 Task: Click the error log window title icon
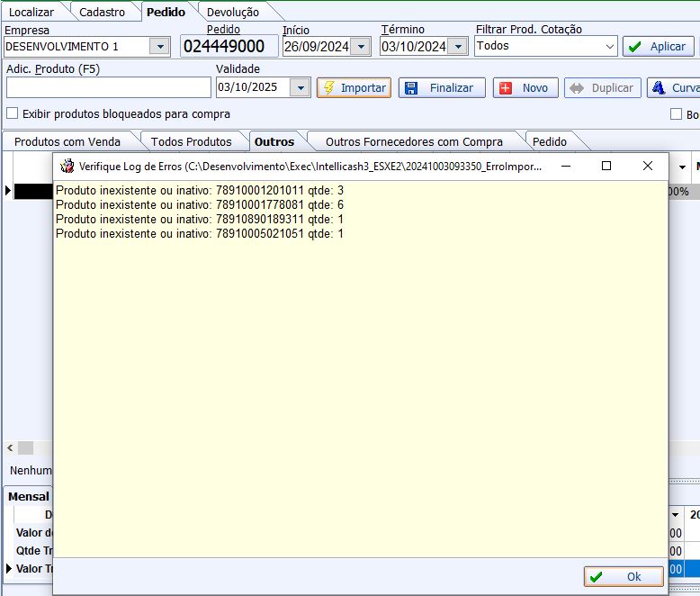[x=67, y=166]
